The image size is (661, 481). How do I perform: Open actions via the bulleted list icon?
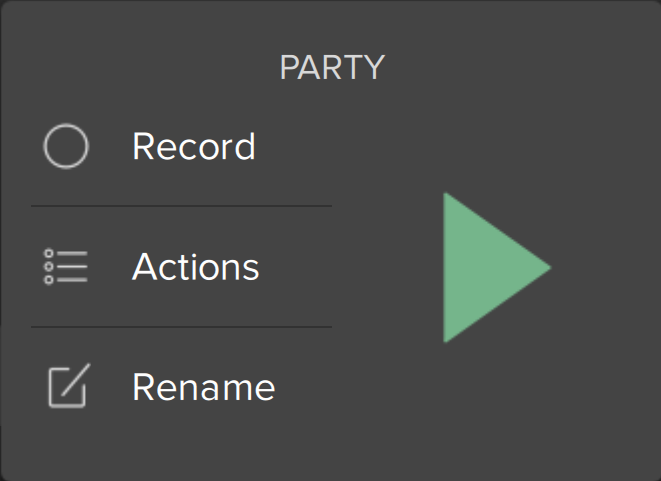[66, 267]
